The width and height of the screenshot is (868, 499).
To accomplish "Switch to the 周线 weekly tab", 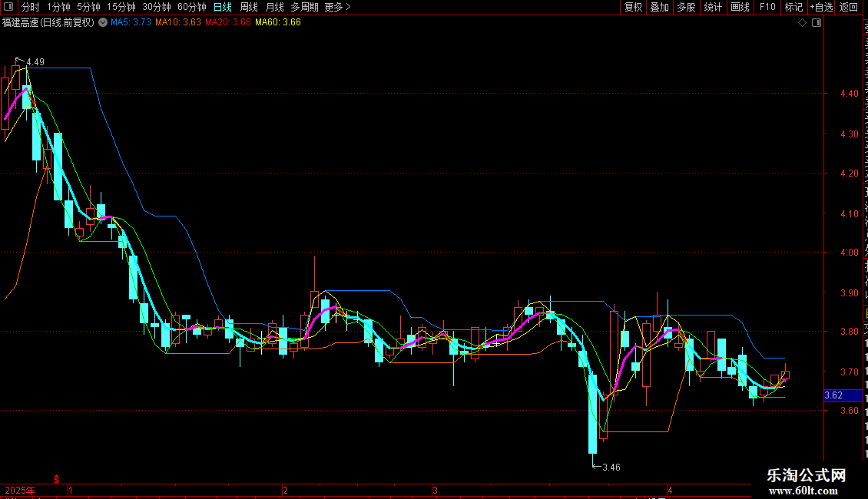I will [x=249, y=7].
